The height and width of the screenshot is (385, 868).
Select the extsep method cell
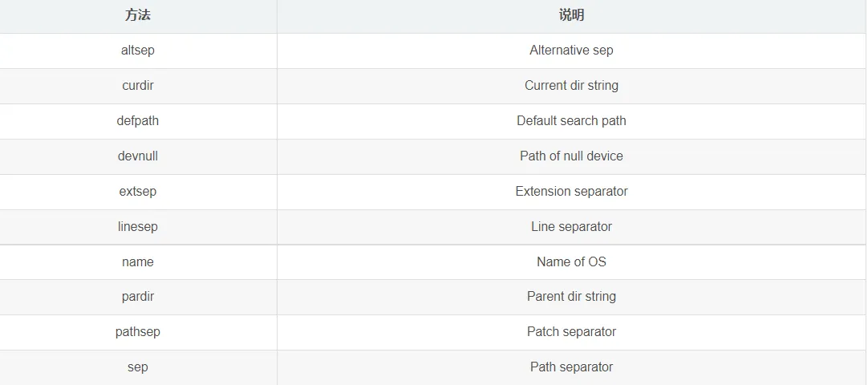[138, 192]
